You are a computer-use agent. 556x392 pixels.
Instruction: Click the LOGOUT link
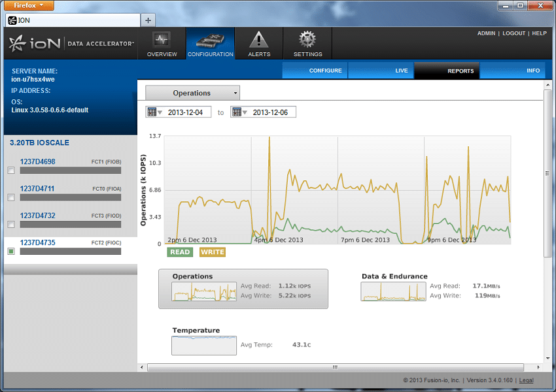point(513,33)
